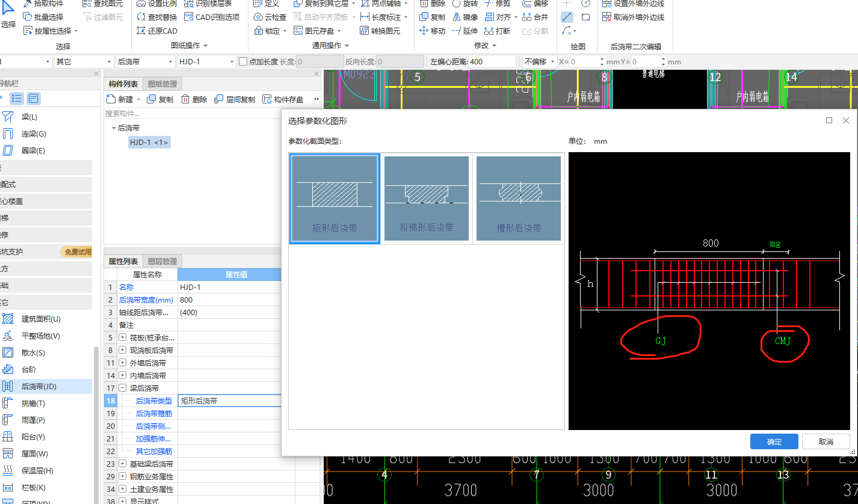This screenshot has width=858, height=504.
Task: Confirm dialog with 确定 button
Action: click(774, 441)
